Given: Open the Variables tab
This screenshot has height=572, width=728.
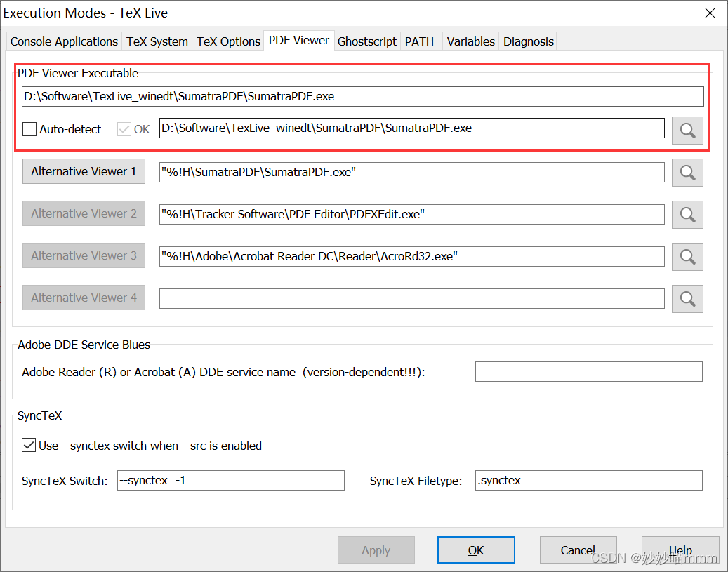Looking at the screenshot, I should (470, 41).
